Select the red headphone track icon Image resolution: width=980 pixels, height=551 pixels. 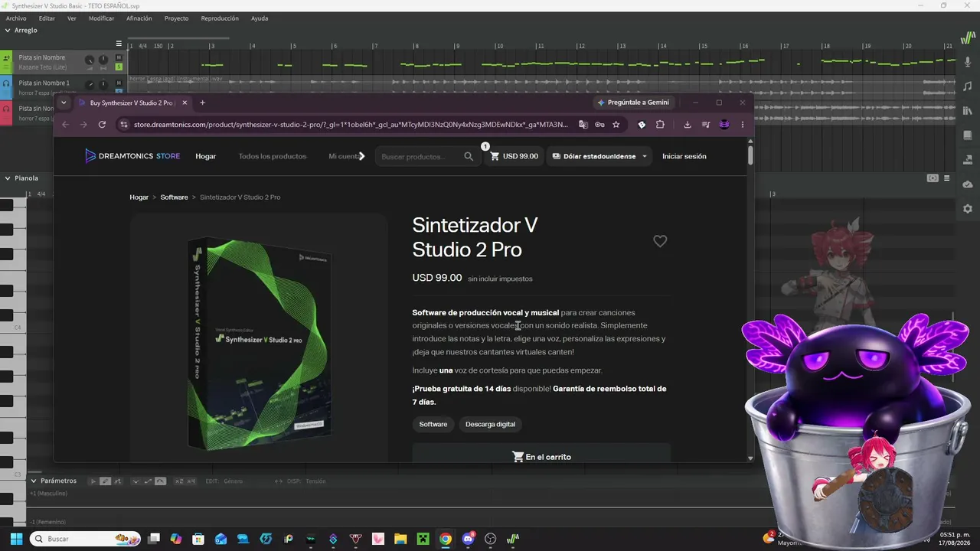(x=6, y=109)
